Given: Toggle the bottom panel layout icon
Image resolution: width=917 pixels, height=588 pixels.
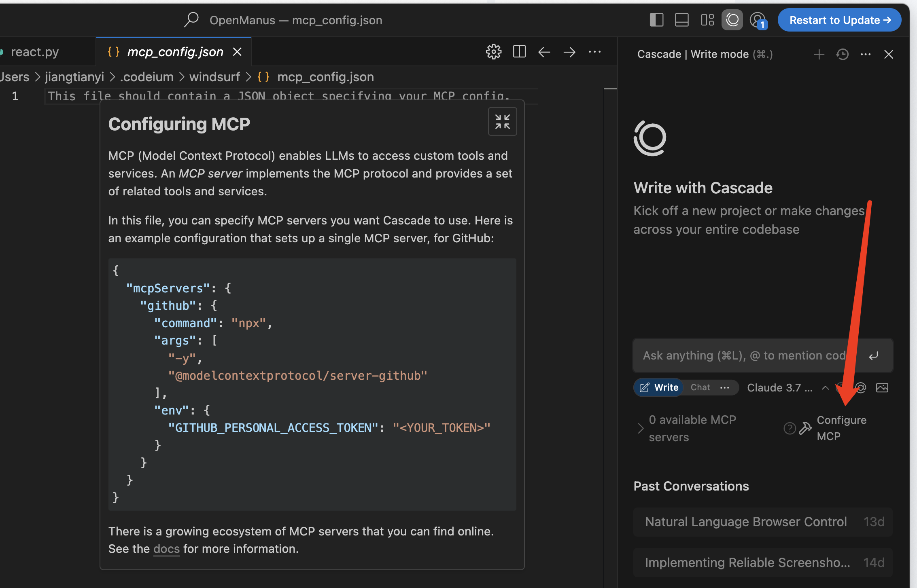Looking at the screenshot, I should point(682,20).
